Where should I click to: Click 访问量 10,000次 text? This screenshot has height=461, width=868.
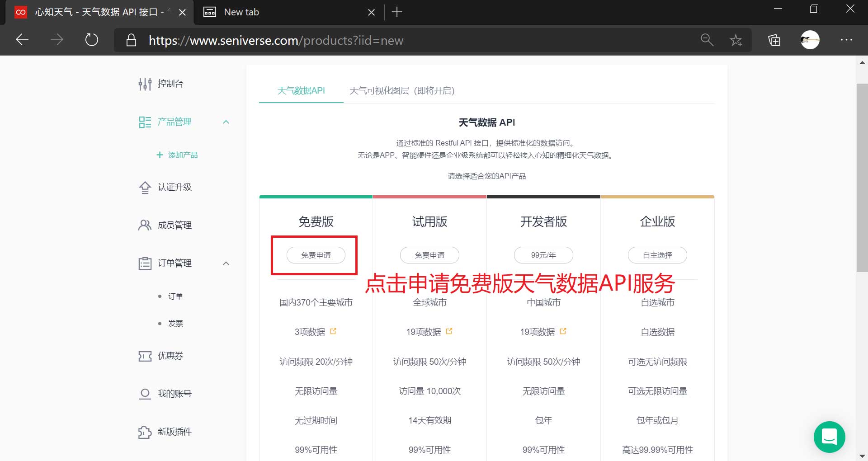(x=429, y=391)
